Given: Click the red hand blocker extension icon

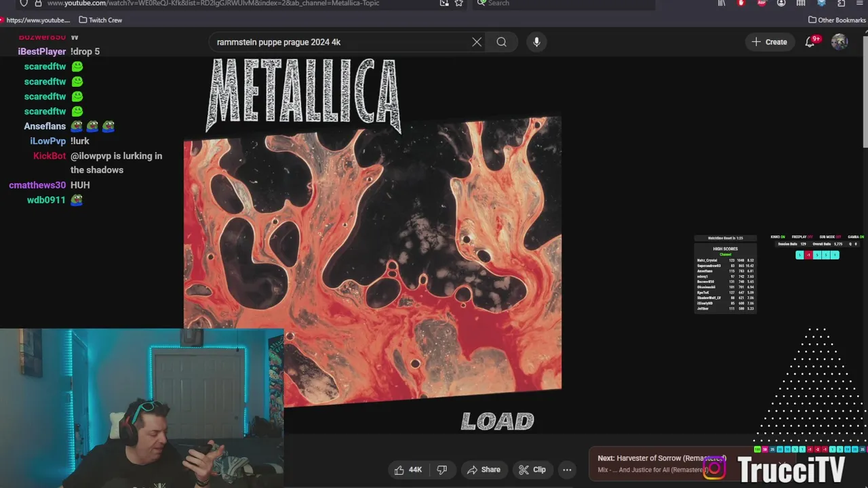Looking at the screenshot, I should coord(741,3).
